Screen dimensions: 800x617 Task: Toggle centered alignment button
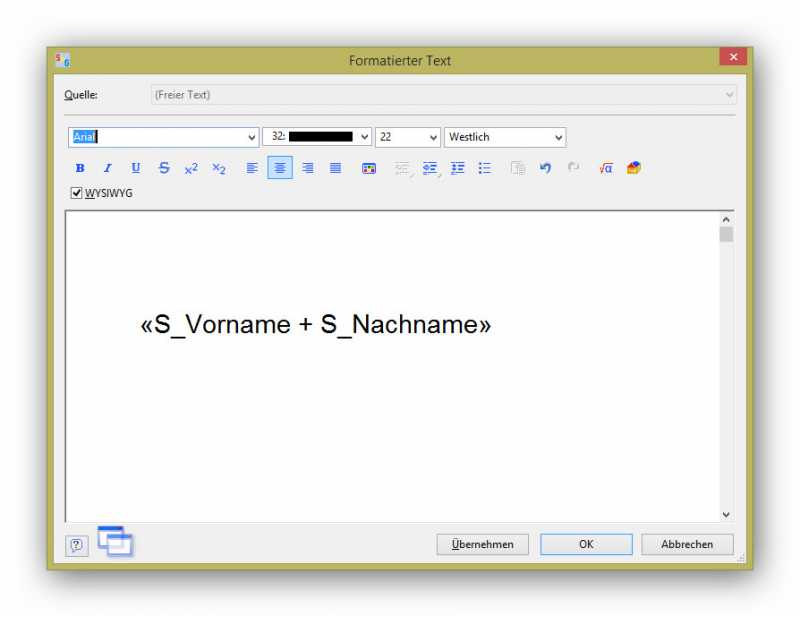[x=280, y=169]
